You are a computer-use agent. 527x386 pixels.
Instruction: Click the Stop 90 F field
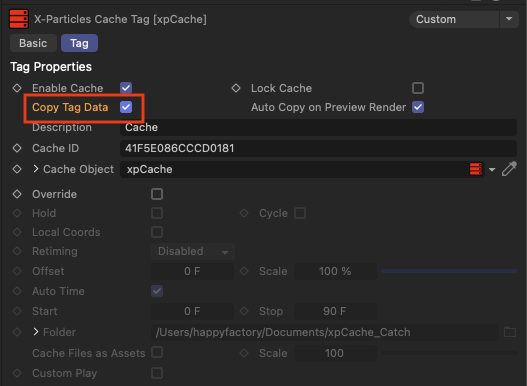335,311
